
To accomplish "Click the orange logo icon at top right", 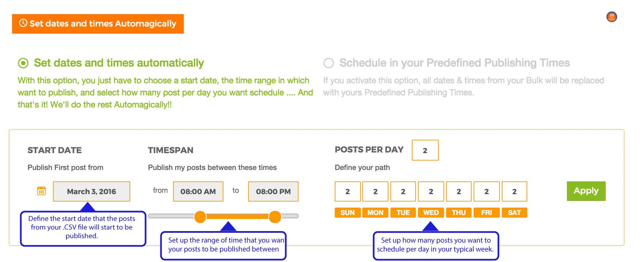I will 612,17.
